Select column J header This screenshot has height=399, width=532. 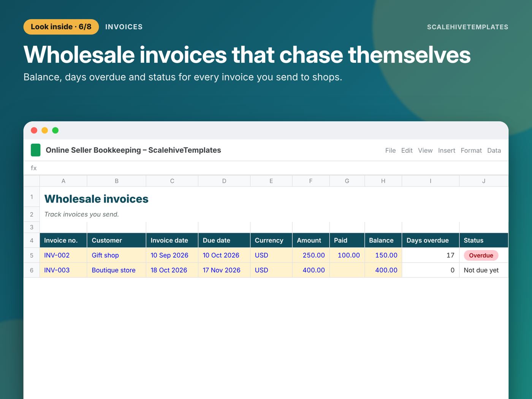tap(484, 181)
